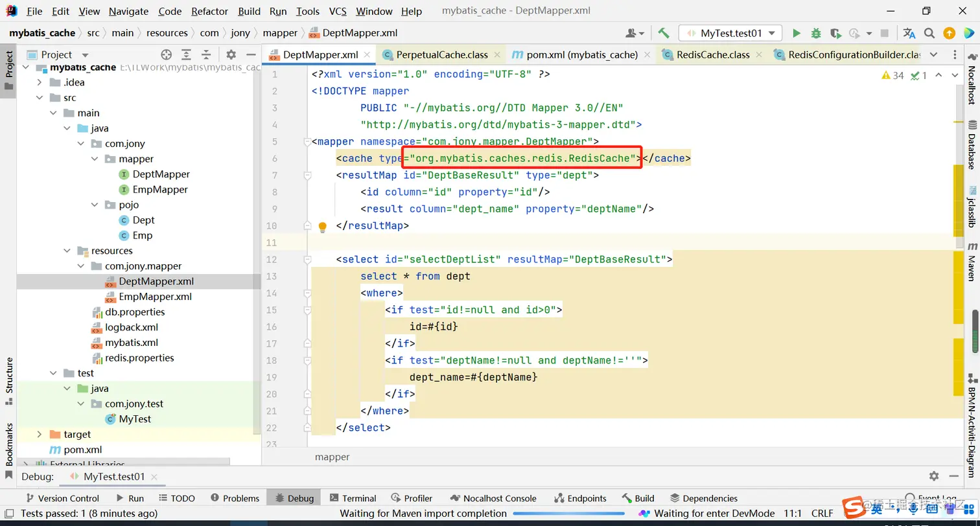Open the Refactor menu
980x526 pixels.
(x=210, y=11)
